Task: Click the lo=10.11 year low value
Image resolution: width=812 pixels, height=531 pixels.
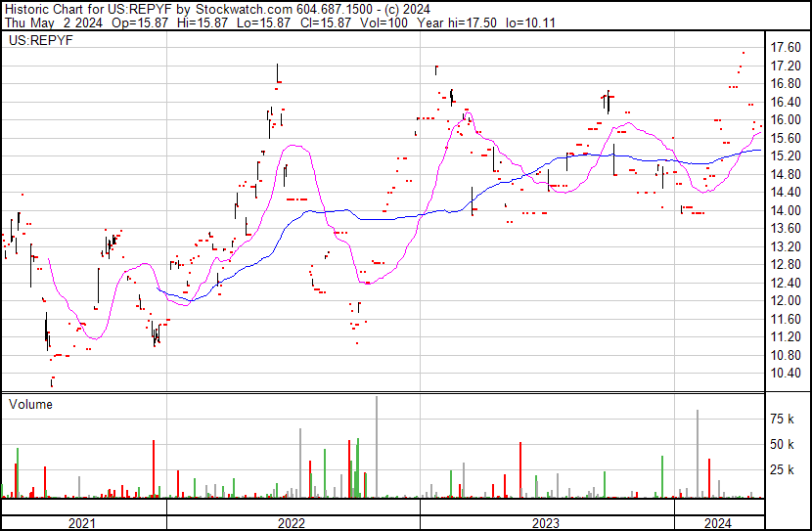Action: [x=531, y=22]
